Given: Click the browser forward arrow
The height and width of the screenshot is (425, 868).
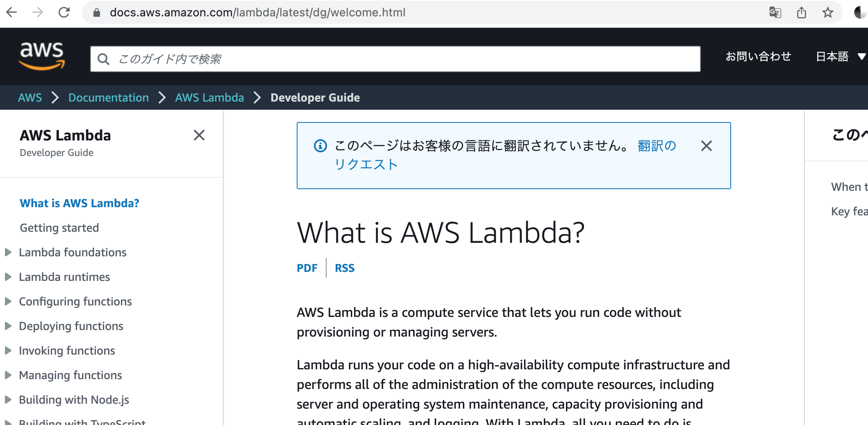Looking at the screenshot, I should pos(38,12).
